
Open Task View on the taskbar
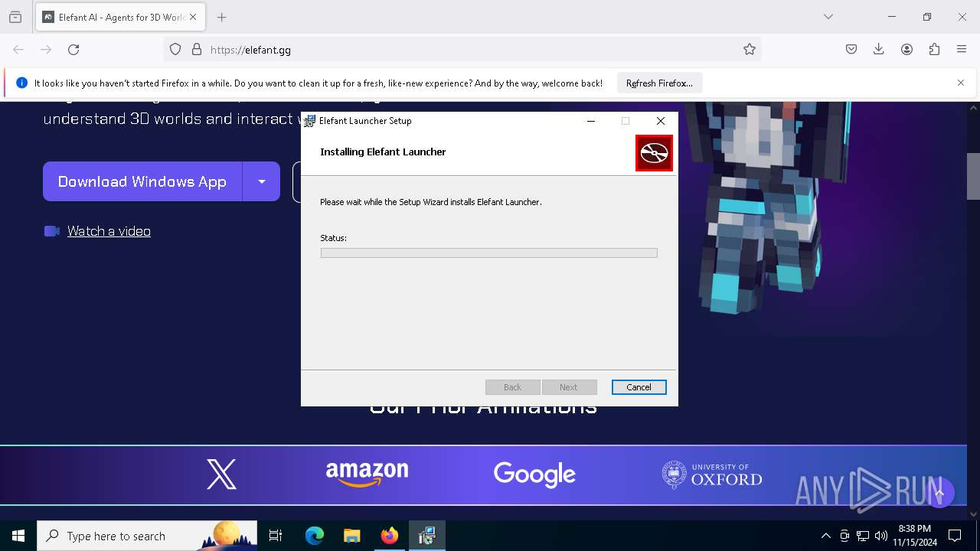click(276, 536)
